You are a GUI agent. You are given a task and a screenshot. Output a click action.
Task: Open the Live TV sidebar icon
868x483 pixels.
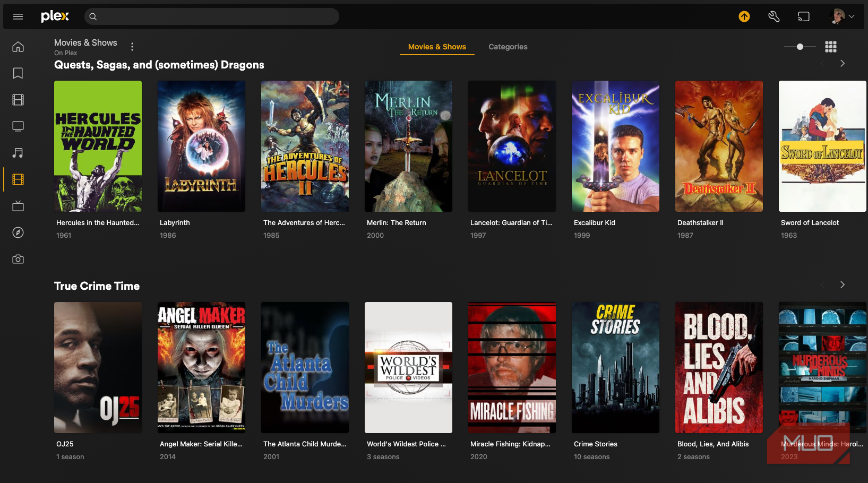click(x=18, y=206)
